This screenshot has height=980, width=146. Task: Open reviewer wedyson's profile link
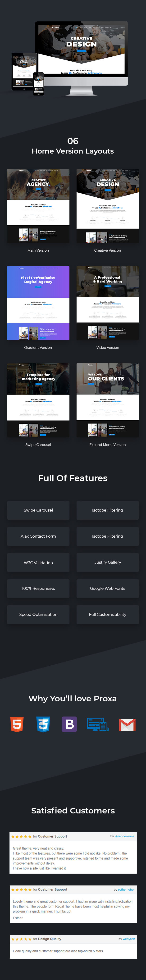129,939
